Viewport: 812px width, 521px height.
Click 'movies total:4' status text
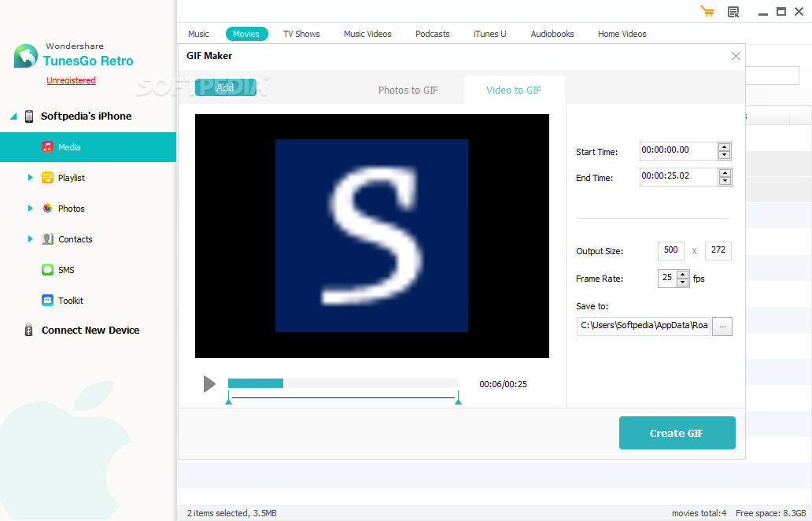tap(699, 513)
